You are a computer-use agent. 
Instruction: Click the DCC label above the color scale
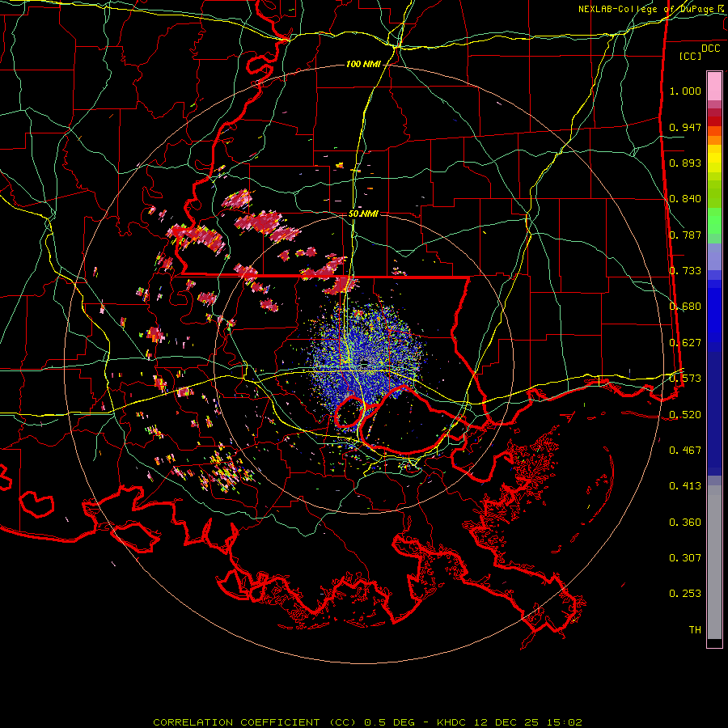click(x=710, y=49)
